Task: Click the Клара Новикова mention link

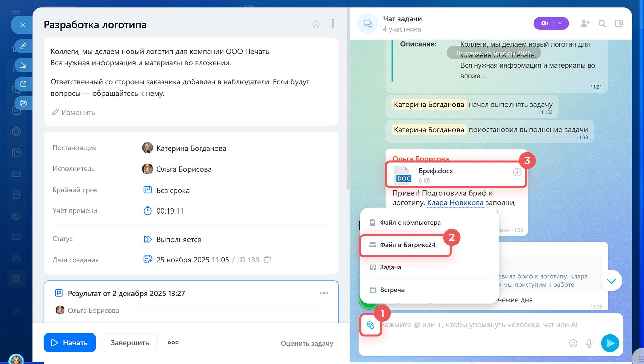Action: 455,203
